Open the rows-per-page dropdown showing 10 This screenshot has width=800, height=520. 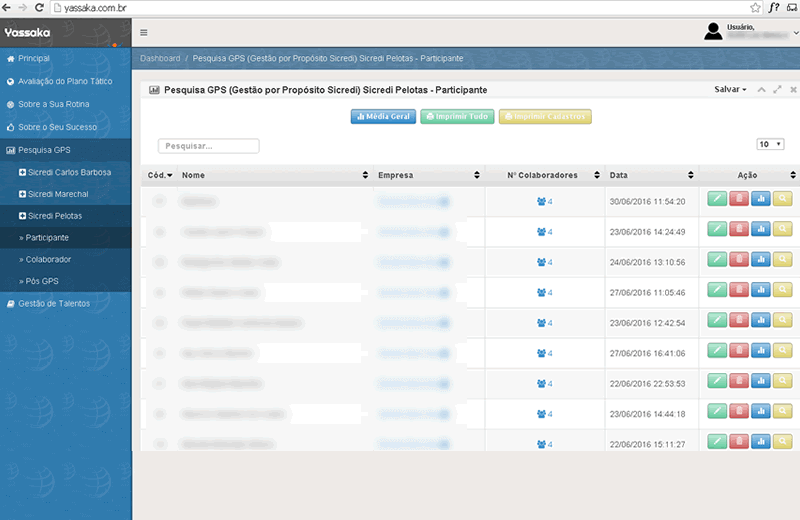(770, 144)
